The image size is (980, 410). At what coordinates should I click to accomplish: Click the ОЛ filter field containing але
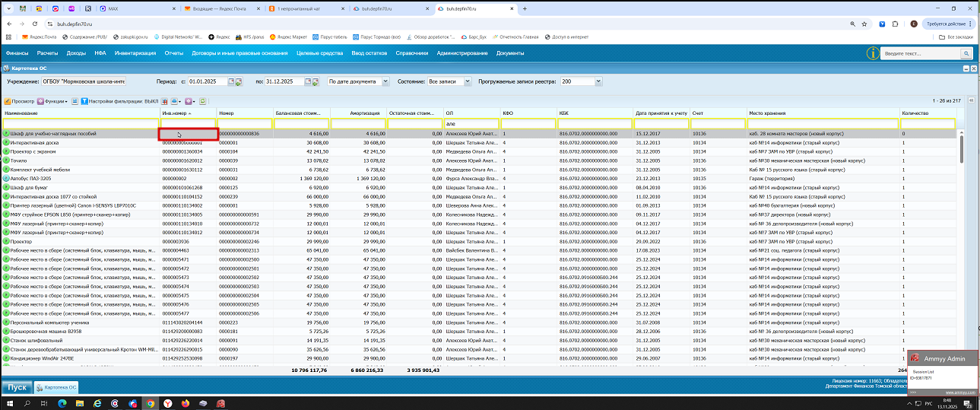pyautogui.click(x=471, y=123)
